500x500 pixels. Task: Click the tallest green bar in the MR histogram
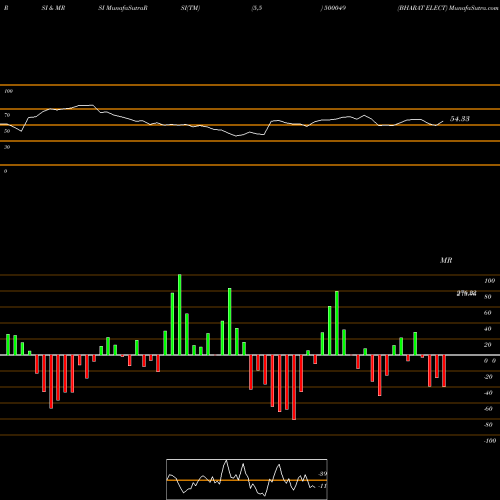tap(180, 315)
